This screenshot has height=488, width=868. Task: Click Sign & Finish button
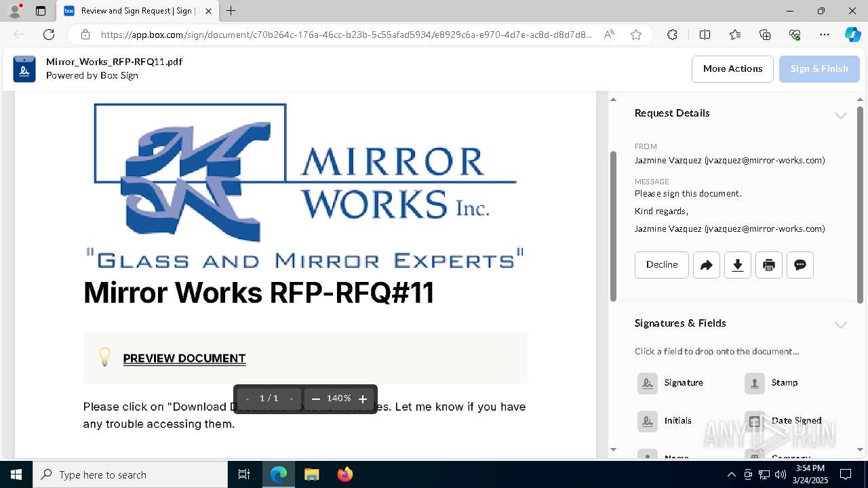click(819, 69)
